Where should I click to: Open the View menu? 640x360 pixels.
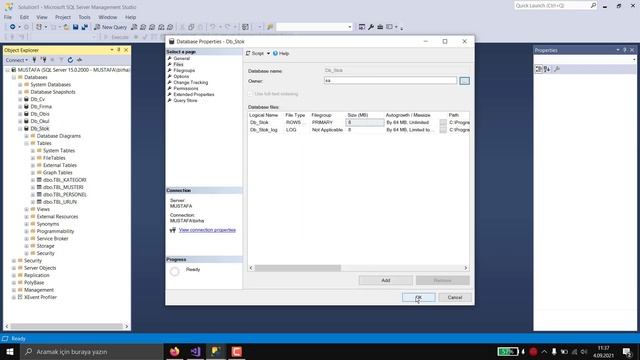[x=42, y=17]
